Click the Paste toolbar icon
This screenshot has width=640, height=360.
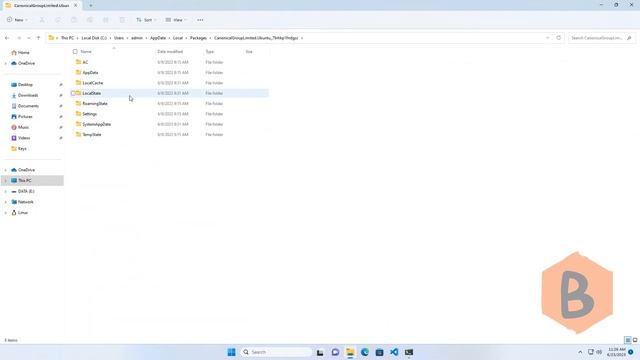pyautogui.click(x=74, y=20)
